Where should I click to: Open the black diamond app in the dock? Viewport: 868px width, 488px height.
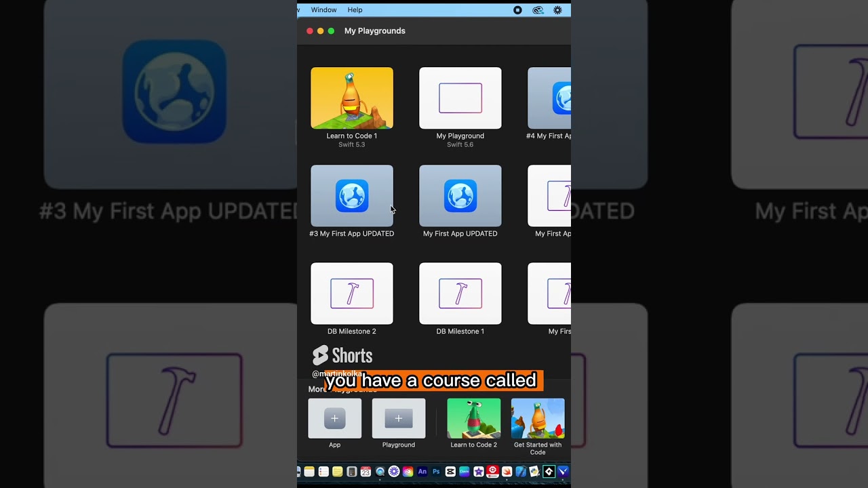pos(549,472)
